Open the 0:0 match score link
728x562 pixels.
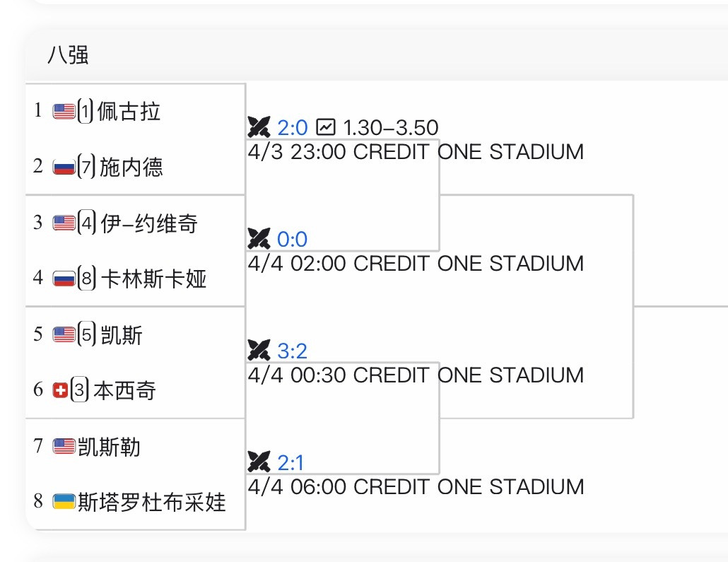point(293,240)
